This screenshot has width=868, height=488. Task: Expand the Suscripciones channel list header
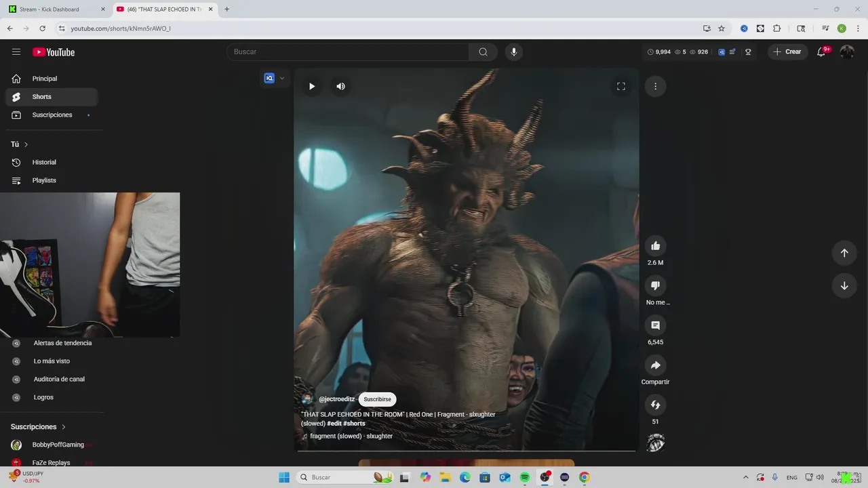click(38, 427)
